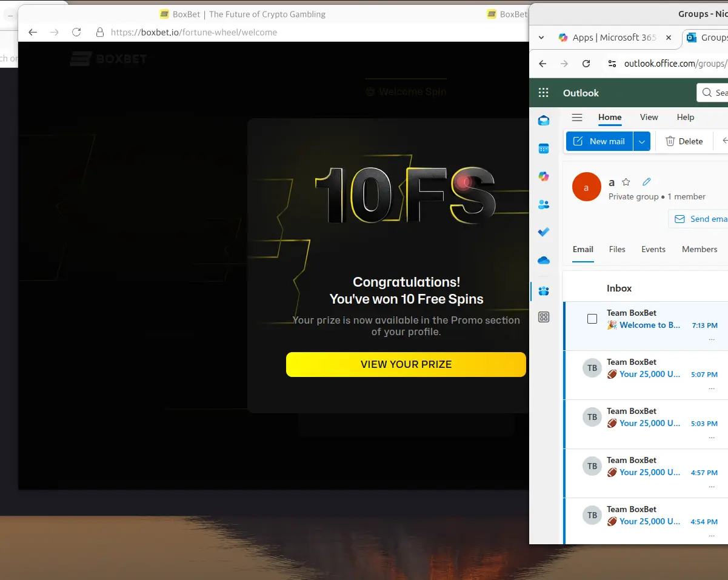Open Calendar icon in Outlook sidebar
Image resolution: width=728 pixels, height=580 pixels.
[544, 148]
